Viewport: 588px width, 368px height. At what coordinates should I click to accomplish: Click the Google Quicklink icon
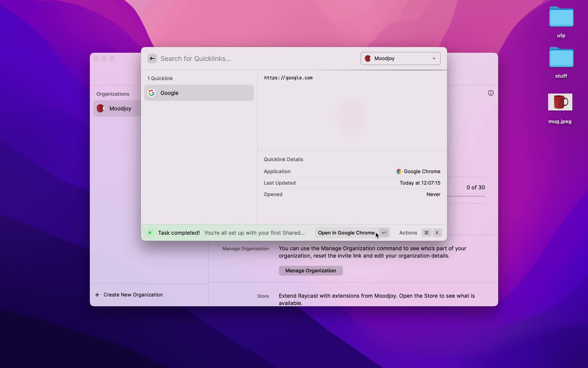151,93
